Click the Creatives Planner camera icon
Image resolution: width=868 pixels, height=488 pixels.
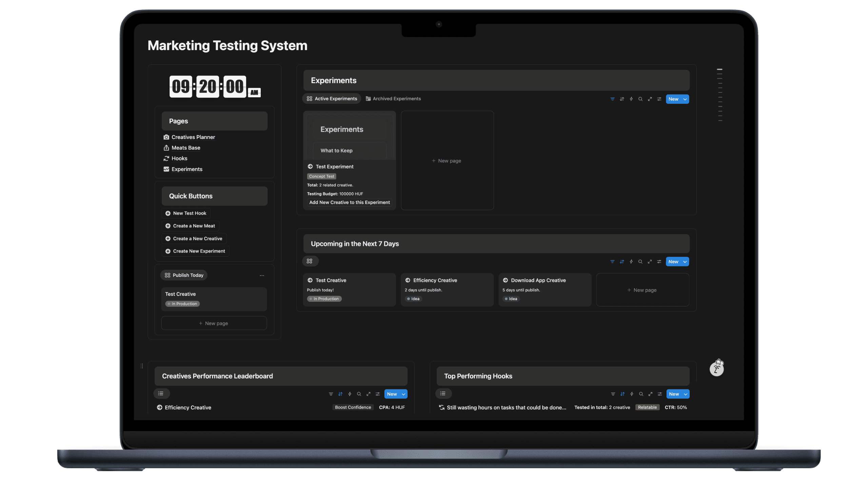click(166, 137)
